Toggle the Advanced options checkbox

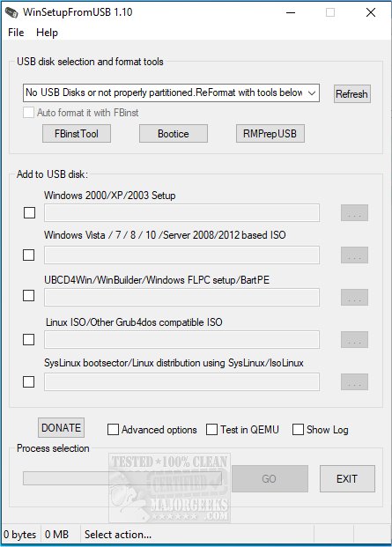point(113,430)
